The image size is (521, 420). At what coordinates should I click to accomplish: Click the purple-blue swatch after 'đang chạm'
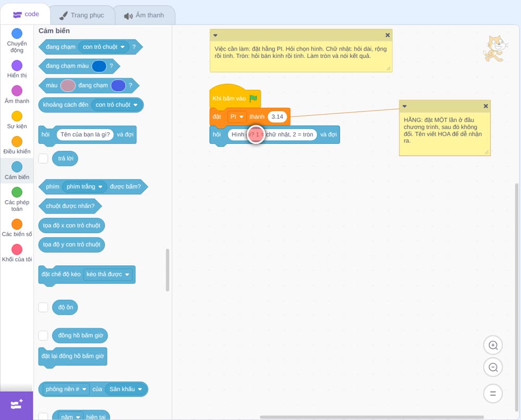point(118,86)
